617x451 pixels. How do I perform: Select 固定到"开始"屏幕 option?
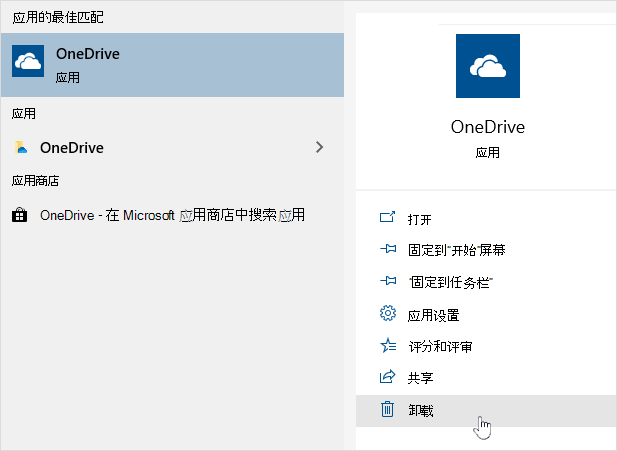click(x=486, y=250)
